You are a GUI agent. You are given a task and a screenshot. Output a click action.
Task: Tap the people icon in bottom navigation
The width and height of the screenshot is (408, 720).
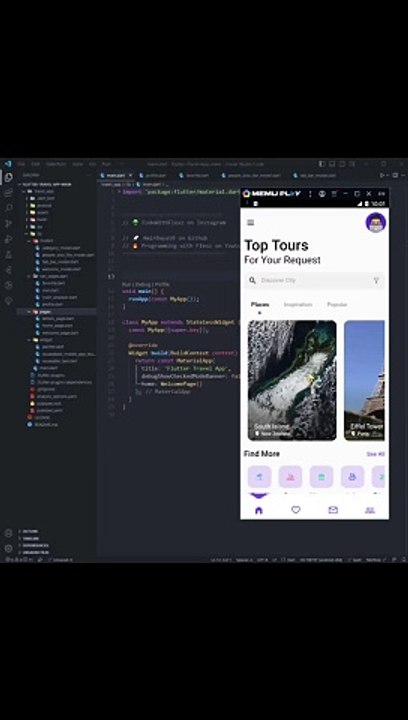tap(370, 510)
